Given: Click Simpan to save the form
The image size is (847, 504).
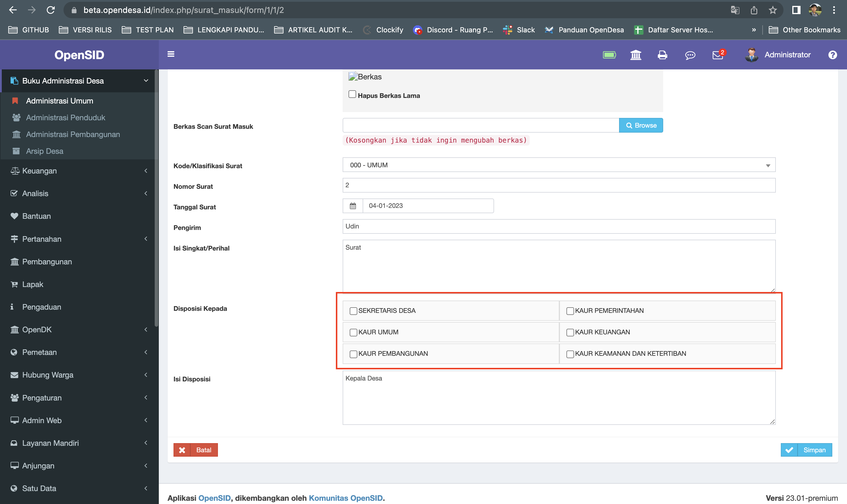Looking at the screenshot, I should 806,450.
